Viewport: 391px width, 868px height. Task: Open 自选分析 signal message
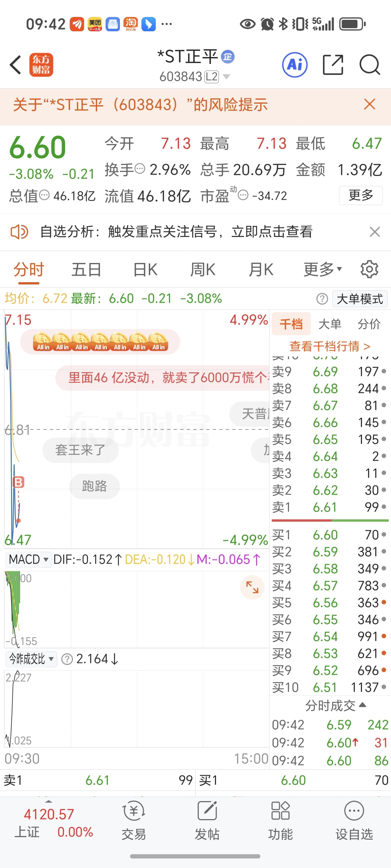click(x=176, y=232)
